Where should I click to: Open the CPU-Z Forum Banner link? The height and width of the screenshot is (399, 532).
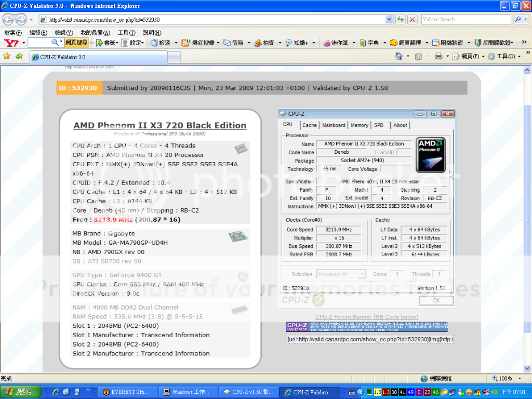[367, 316]
